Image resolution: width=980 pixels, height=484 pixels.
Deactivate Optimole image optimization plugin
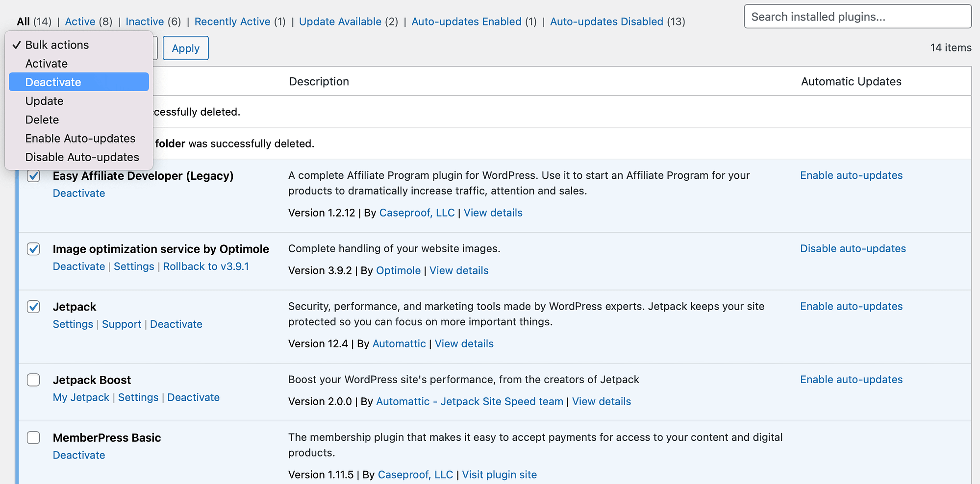coord(79,266)
